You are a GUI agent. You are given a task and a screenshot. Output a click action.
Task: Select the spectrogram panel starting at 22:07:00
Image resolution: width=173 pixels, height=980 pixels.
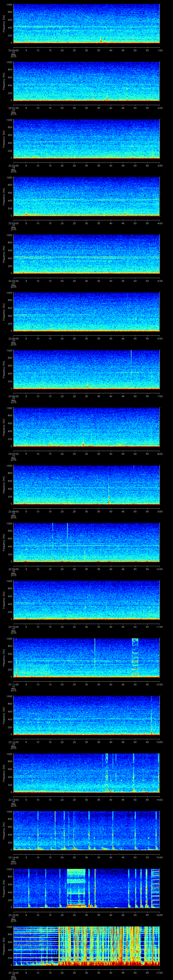coord(87,427)
